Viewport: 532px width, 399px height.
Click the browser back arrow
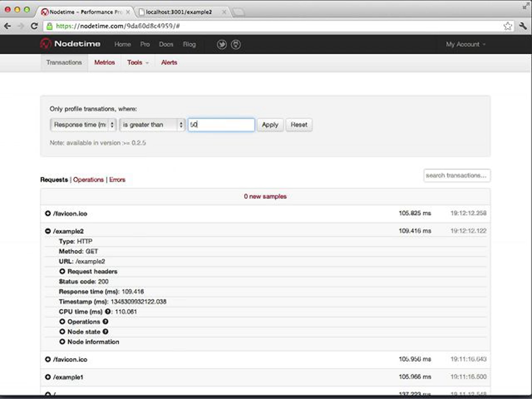pos(8,26)
